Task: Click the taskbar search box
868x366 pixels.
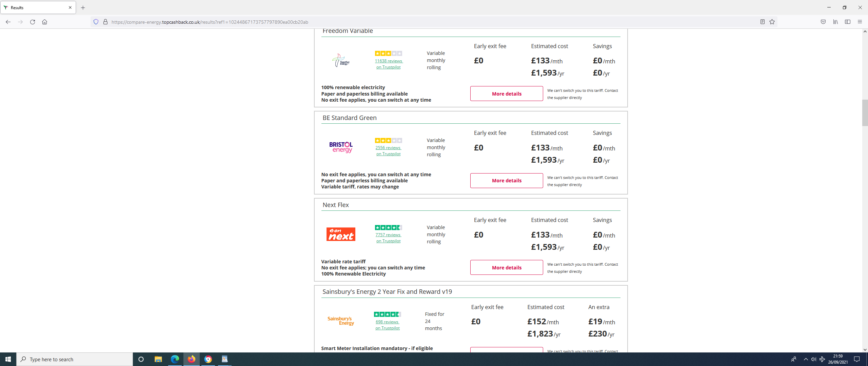Action: tap(75, 359)
